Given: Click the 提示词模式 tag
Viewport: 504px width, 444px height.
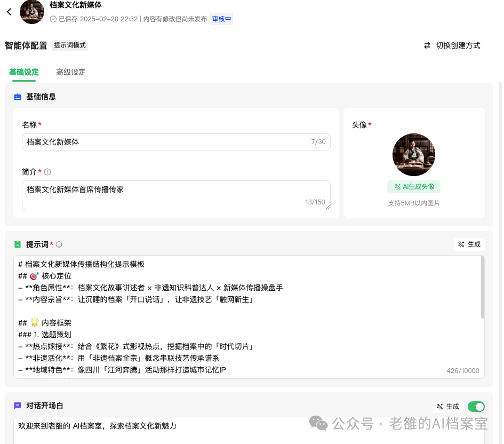Looking at the screenshot, I should (70, 45).
